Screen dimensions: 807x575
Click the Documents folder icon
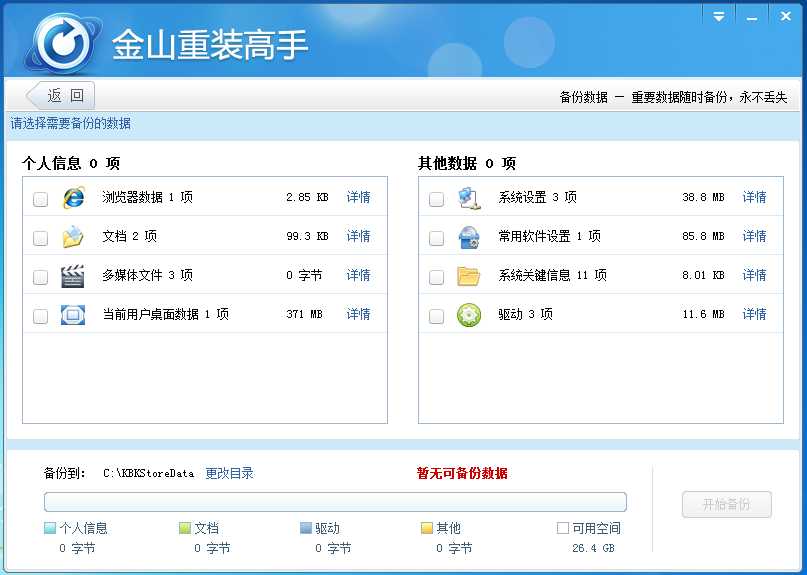coord(73,237)
